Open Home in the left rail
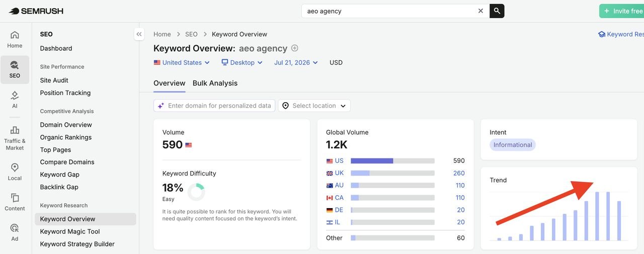Image resolution: width=644 pixels, height=254 pixels. (15, 39)
